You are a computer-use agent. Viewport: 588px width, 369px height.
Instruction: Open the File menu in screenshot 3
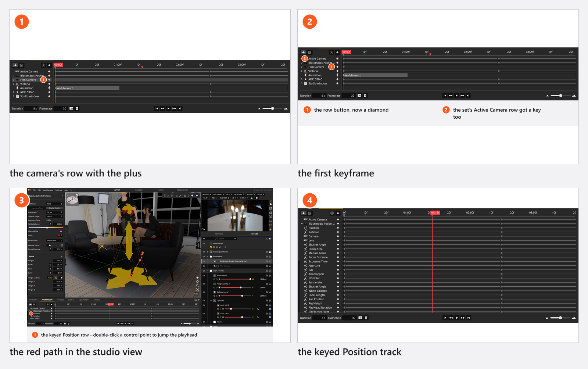[34, 190]
